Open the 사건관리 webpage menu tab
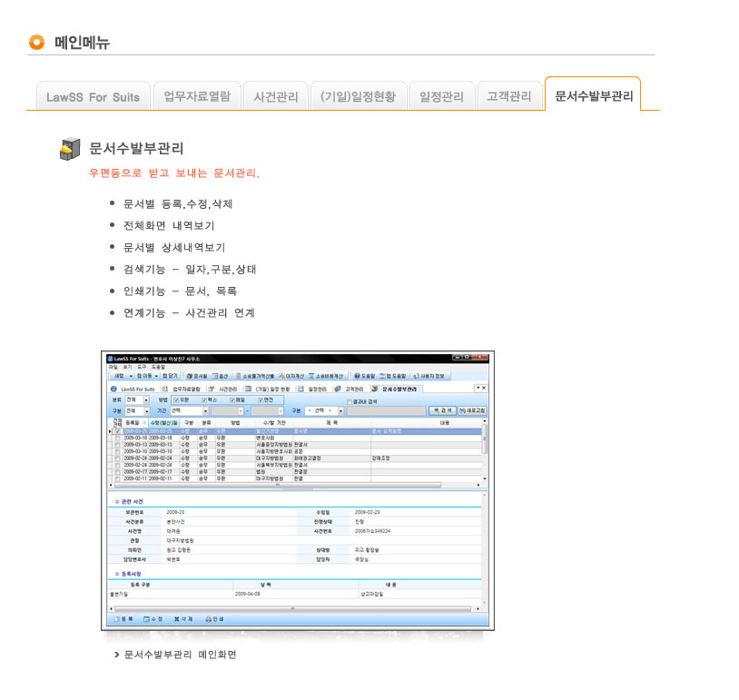The width and height of the screenshot is (739, 700). pyautogui.click(x=276, y=96)
